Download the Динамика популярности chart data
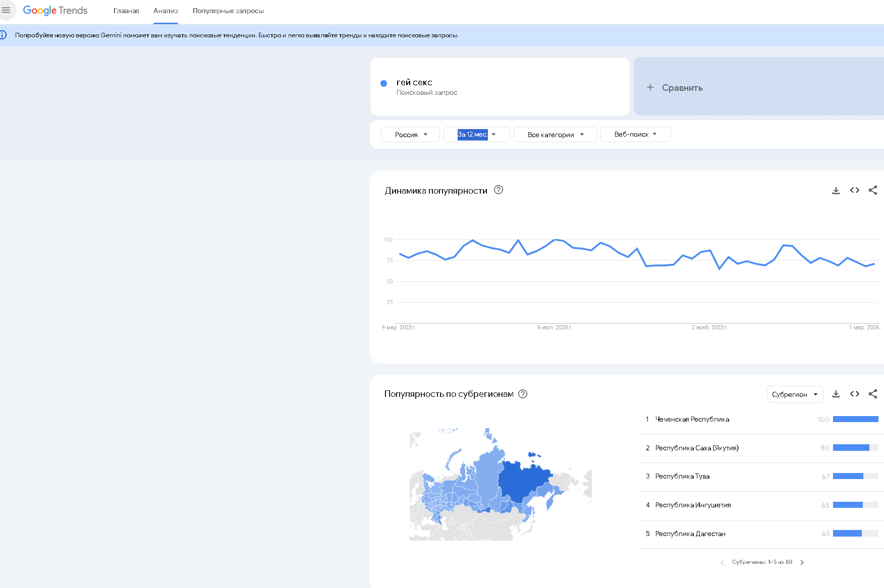 (836, 191)
